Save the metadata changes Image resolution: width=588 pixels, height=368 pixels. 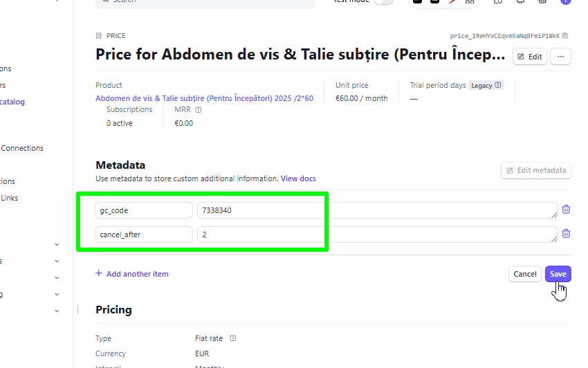(x=558, y=274)
